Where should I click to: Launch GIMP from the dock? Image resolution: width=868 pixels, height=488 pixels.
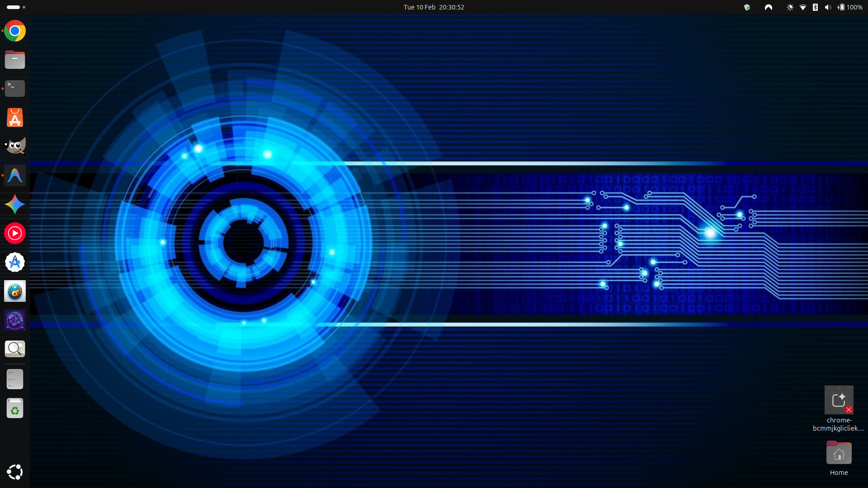point(15,146)
